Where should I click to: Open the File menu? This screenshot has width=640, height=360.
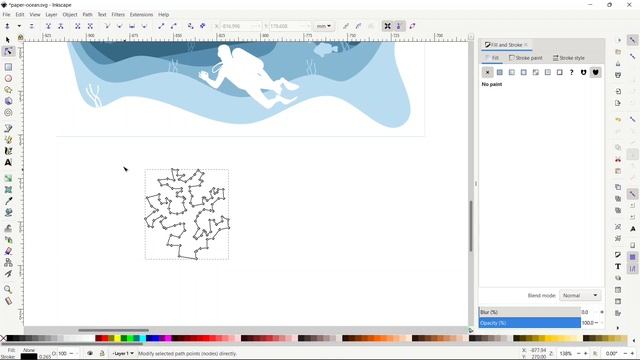[x=6, y=15]
